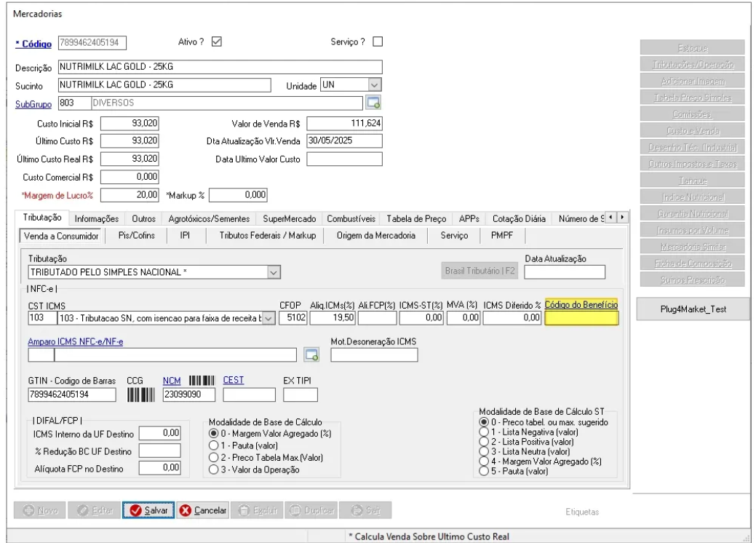Click the Markup % field
Image resolution: width=756 pixels, height=543 pixels.
(238, 195)
